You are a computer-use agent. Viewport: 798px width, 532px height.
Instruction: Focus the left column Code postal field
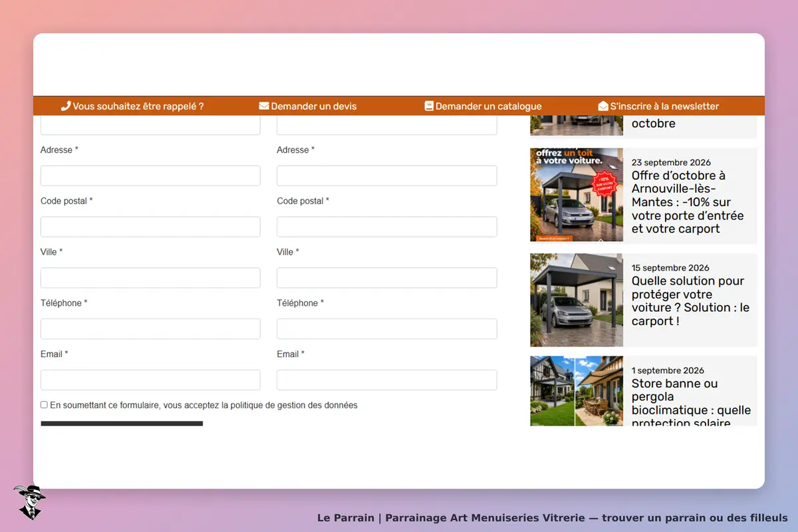(150, 227)
